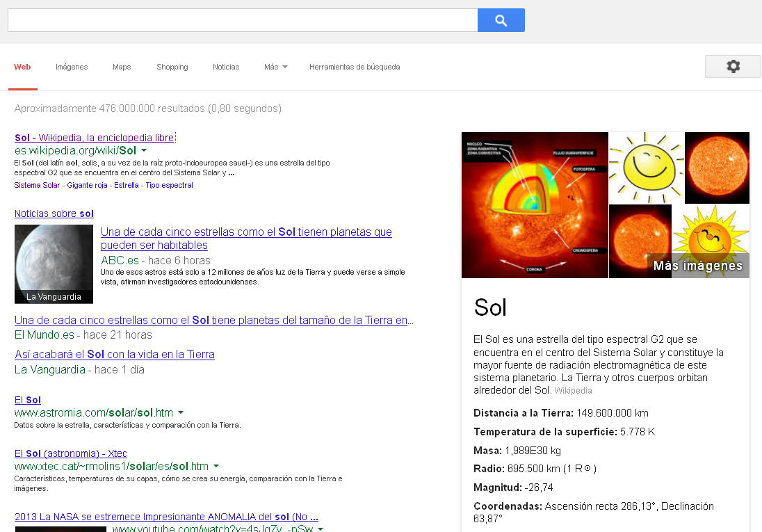Viewport: 762px width, 532px height.
Task: Open the Gigante roja sublink
Action: 87,186
